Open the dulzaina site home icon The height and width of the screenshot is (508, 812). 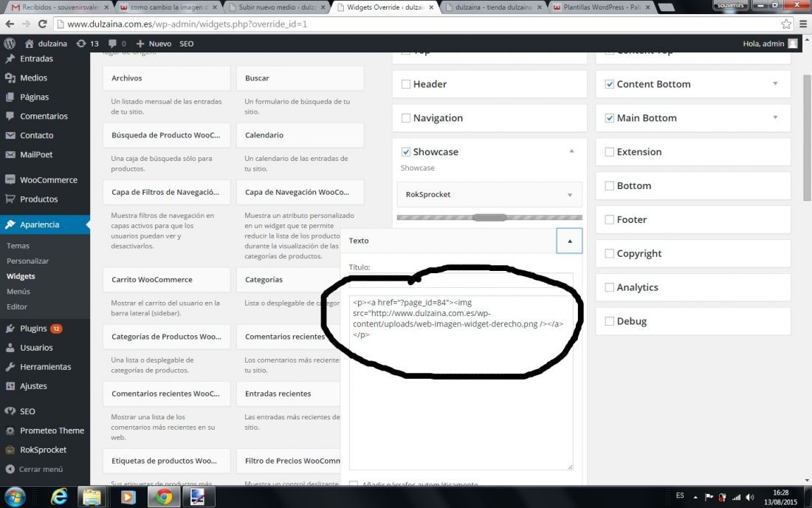pos(30,44)
